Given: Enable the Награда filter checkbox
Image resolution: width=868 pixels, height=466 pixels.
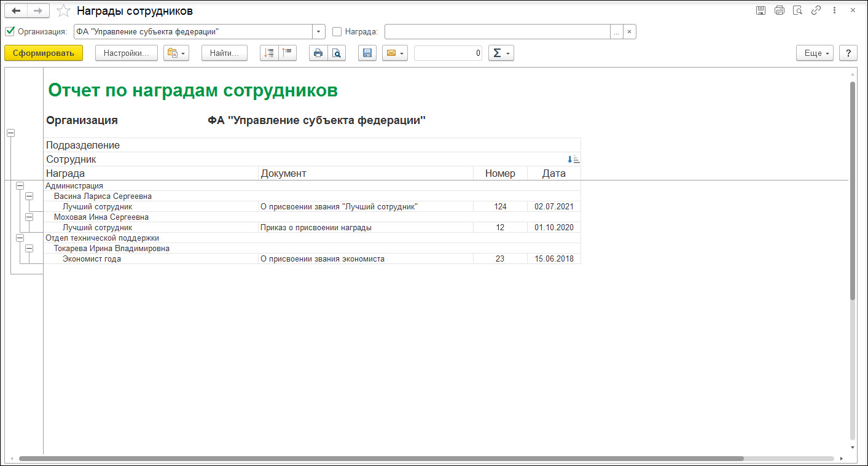Looking at the screenshot, I should point(337,31).
